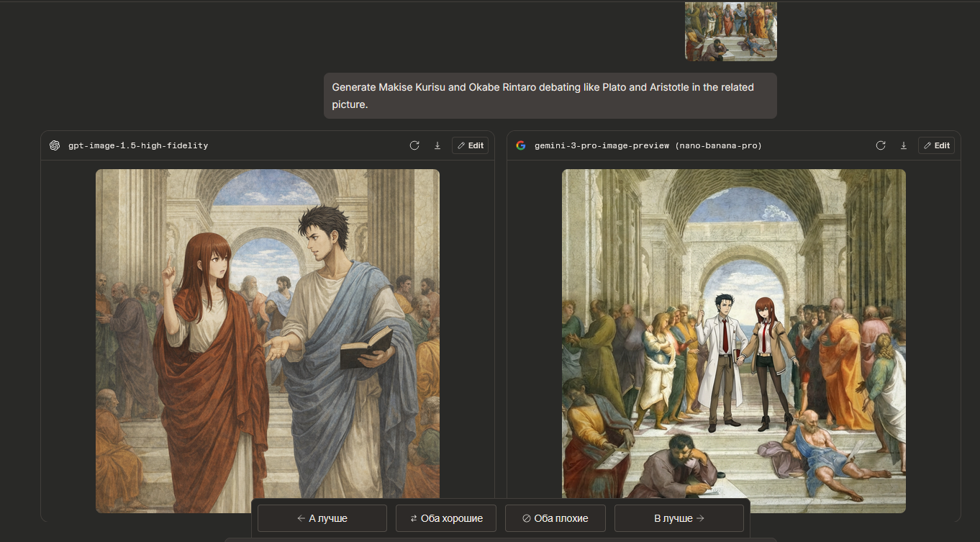Open the gpt-image generated picture

[x=268, y=341]
